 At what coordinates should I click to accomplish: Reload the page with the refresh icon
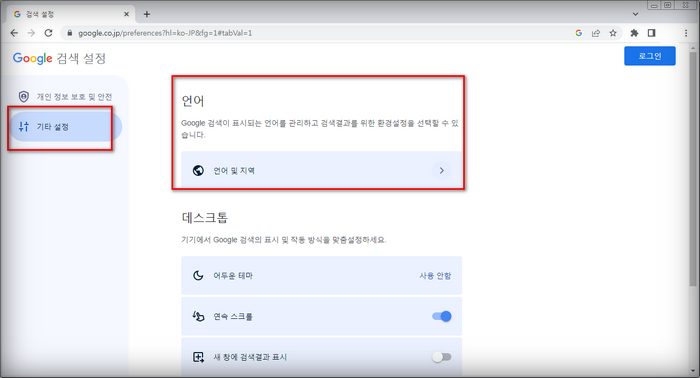click(x=49, y=33)
